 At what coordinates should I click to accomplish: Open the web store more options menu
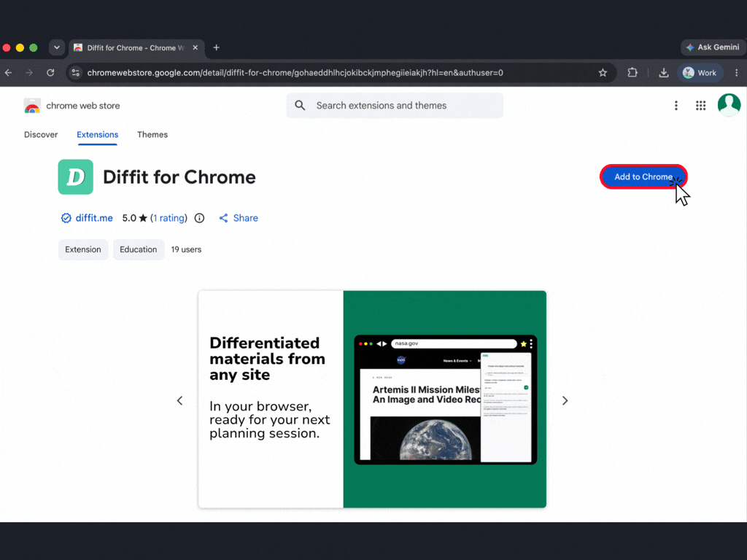676,105
